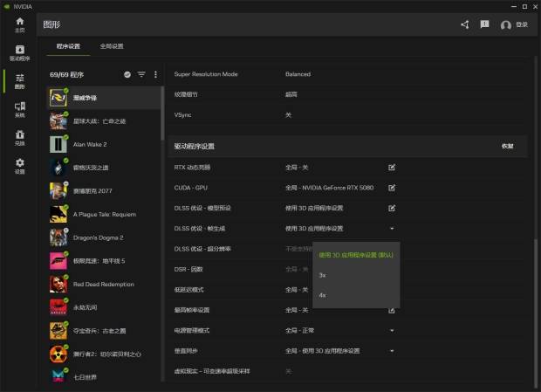Viewport: 541px width, 392px height.
Task: Open the feedback icon in header
Action: [484, 24]
